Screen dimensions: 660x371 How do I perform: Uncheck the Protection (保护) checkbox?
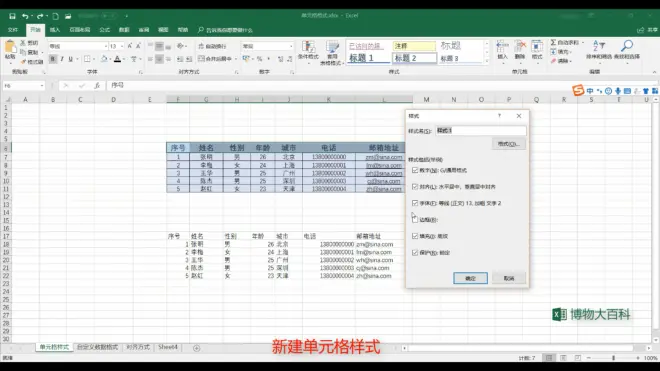[415, 253]
